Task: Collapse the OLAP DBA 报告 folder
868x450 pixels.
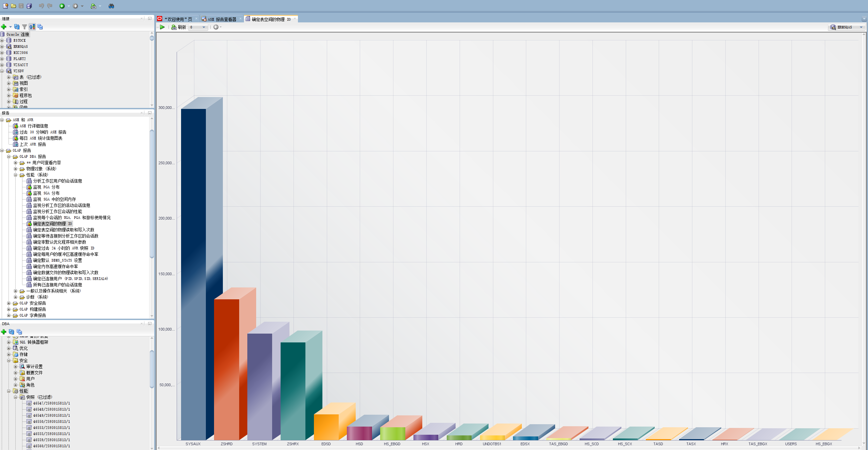Action: pyautogui.click(x=9, y=156)
